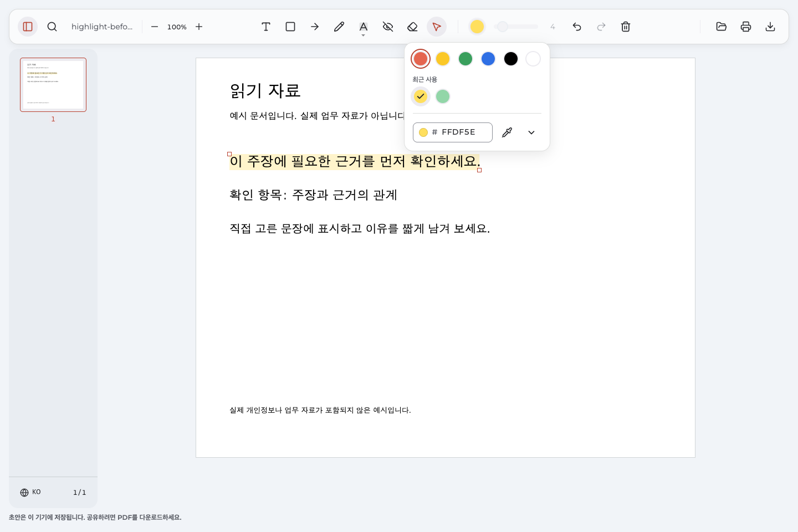Image resolution: width=798 pixels, height=532 pixels.
Task: Click the line '확인 항목: 주장과 근거의 관계'
Action: (314, 195)
